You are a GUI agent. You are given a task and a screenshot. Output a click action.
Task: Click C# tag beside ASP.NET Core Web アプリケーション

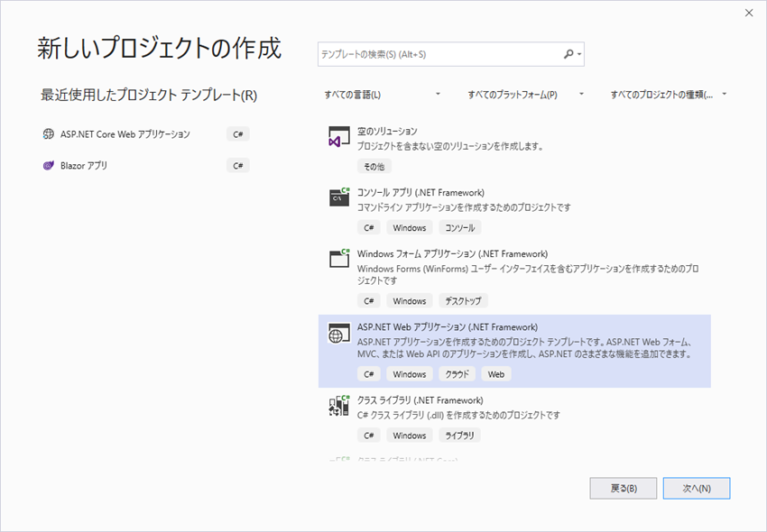(x=238, y=134)
